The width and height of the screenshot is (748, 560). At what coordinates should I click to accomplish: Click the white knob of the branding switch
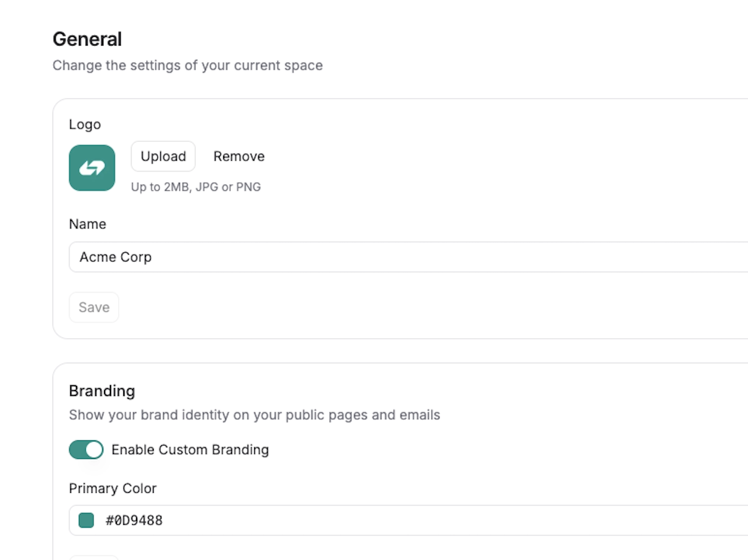click(x=93, y=450)
